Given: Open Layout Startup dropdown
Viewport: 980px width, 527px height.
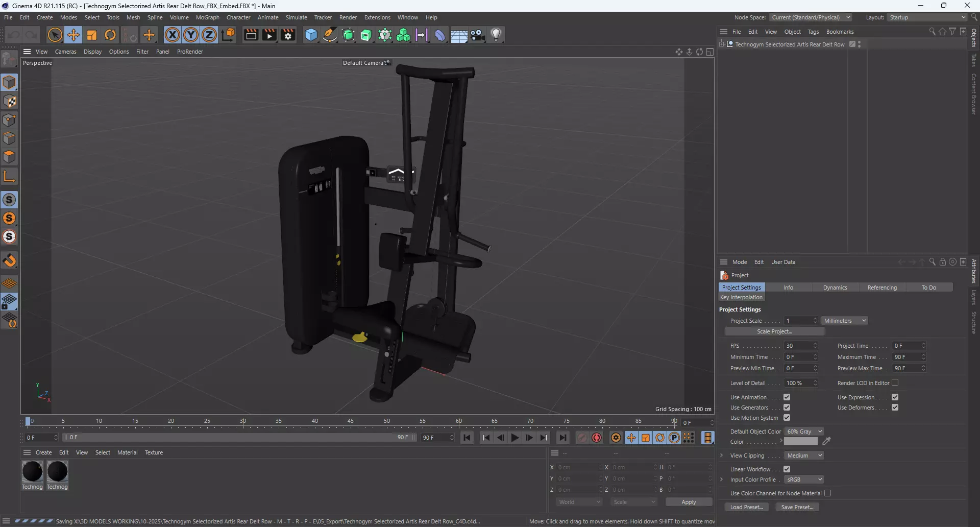Looking at the screenshot, I should [x=927, y=17].
